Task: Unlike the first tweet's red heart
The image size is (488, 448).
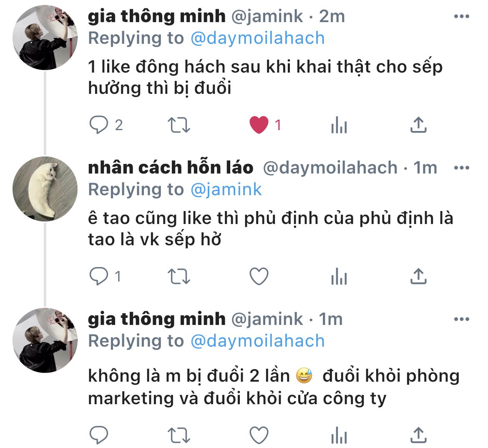Action: coord(259,125)
